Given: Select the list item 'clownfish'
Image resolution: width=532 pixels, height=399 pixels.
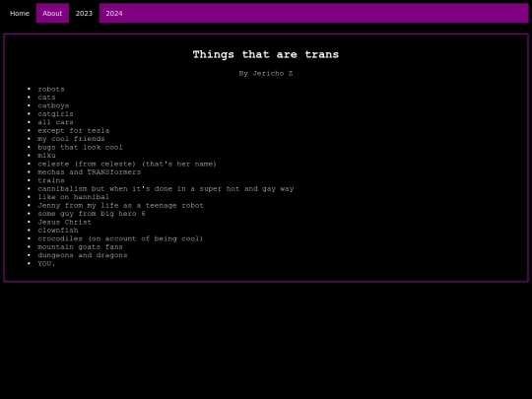Looking at the screenshot, I should coord(58,230).
